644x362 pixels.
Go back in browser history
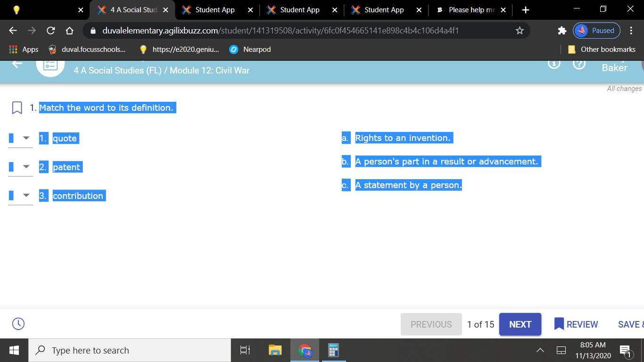click(x=13, y=31)
